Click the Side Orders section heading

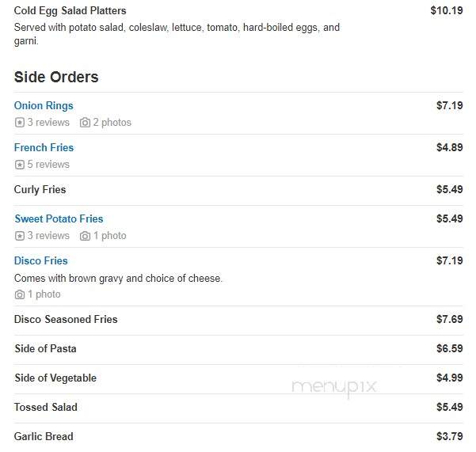pyautogui.click(x=56, y=77)
